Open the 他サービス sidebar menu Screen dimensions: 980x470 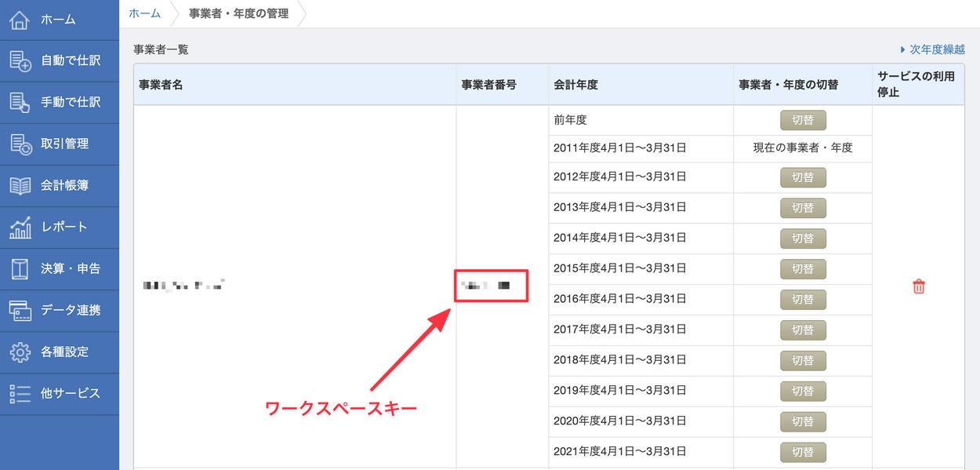60,393
